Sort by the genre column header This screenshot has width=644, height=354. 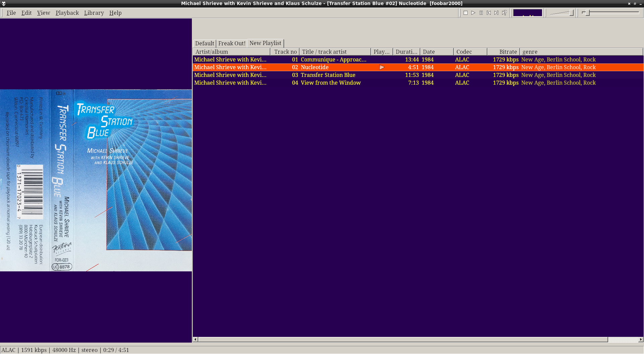pos(581,52)
